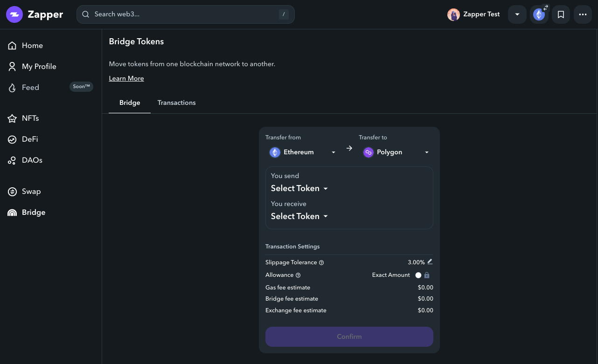
Task: Follow the Learn More link
Action: tap(126, 78)
